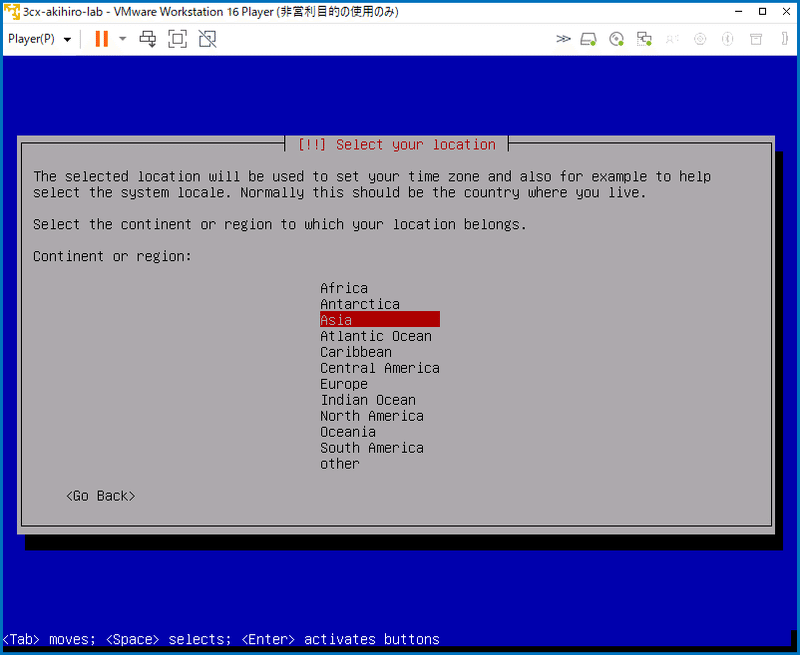Select Antarctica from the region list
This screenshot has height=655, width=800.
pyautogui.click(x=360, y=304)
